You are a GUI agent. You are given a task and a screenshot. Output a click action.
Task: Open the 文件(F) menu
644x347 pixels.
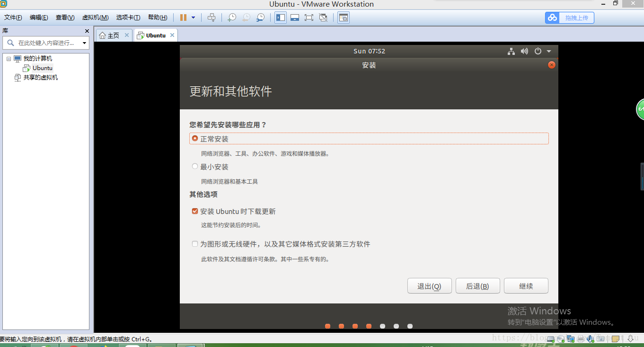tap(13, 18)
